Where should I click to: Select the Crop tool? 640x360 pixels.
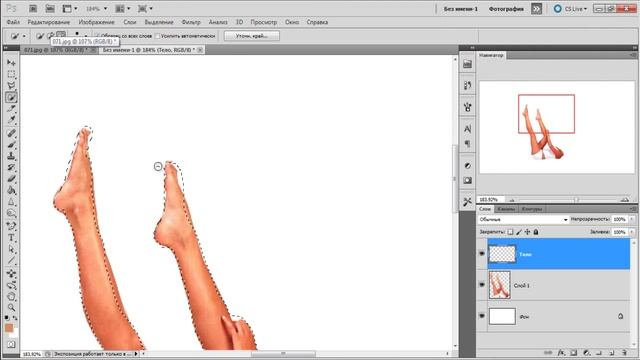click(x=11, y=109)
